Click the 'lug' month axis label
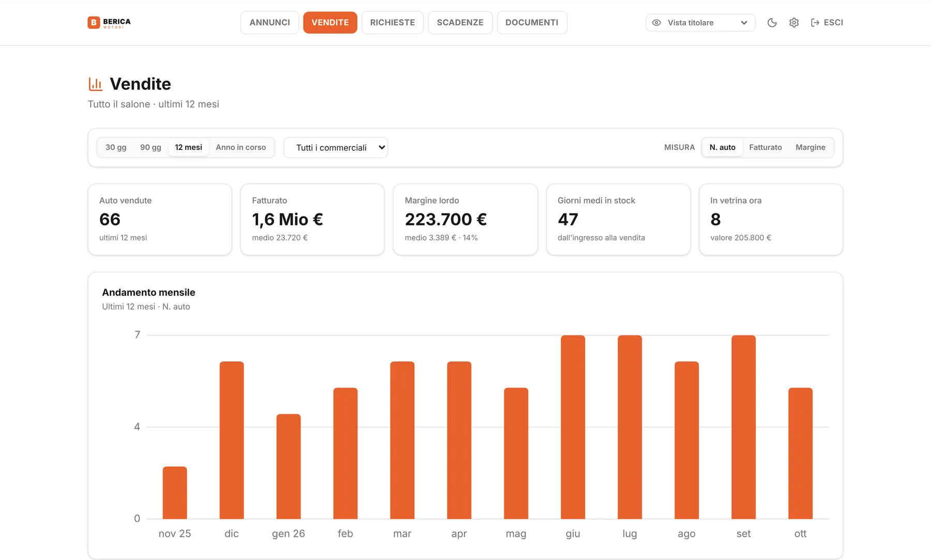Viewport: 931px width, 560px height. (630, 534)
